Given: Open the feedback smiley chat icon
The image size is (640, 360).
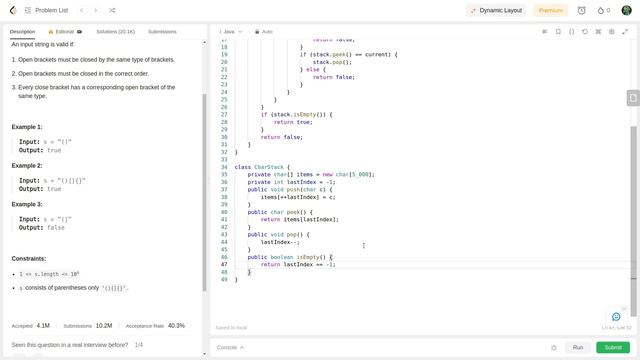Looking at the screenshot, I should click(616, 316).
